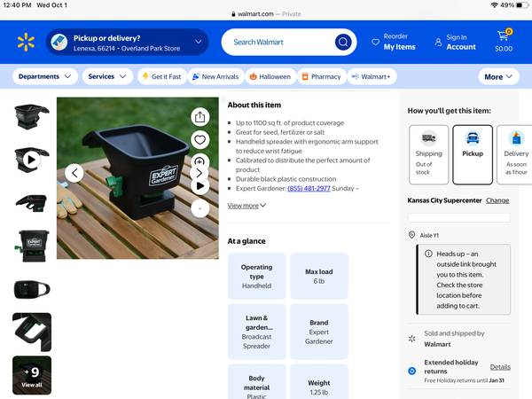This screenshot has height=399, width=532.
Task: Click the Shipping truck icon
Action: 429,137
